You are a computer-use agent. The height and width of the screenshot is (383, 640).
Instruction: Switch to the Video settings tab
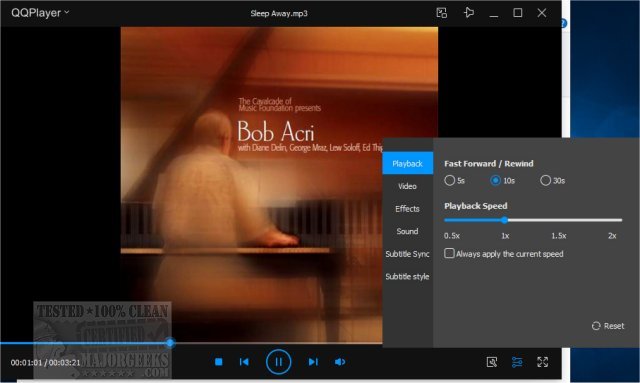pos(407,186)
